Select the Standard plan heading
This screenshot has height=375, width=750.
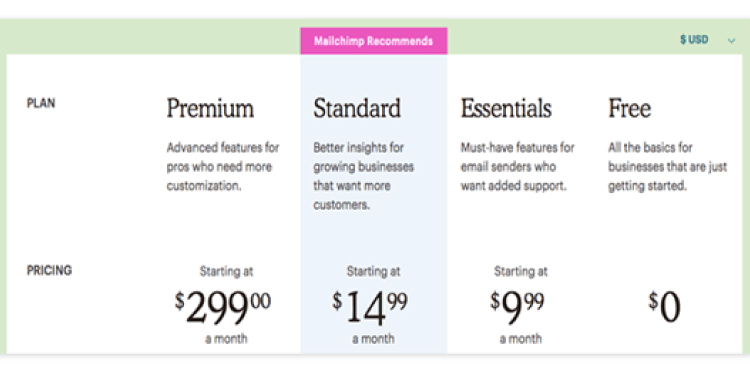coord(357,108)
